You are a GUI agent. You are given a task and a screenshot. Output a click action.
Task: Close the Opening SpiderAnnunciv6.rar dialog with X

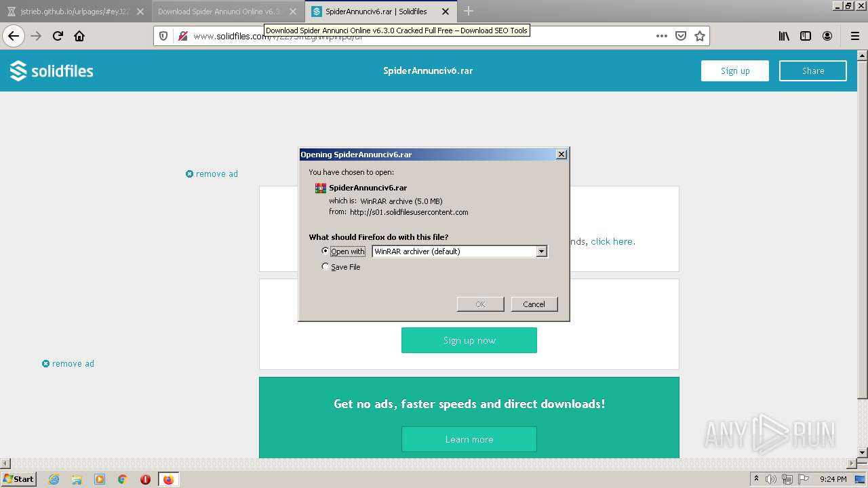pos(561,155)
